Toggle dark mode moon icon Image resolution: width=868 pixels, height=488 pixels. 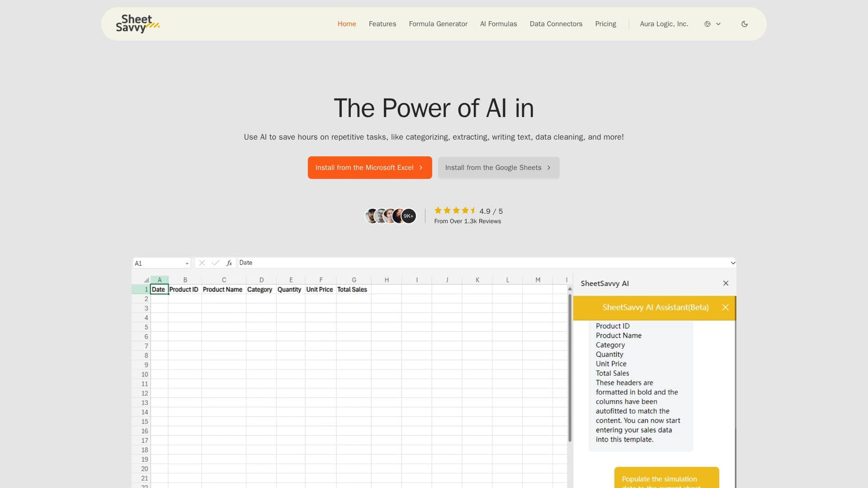tap(745, 24)
